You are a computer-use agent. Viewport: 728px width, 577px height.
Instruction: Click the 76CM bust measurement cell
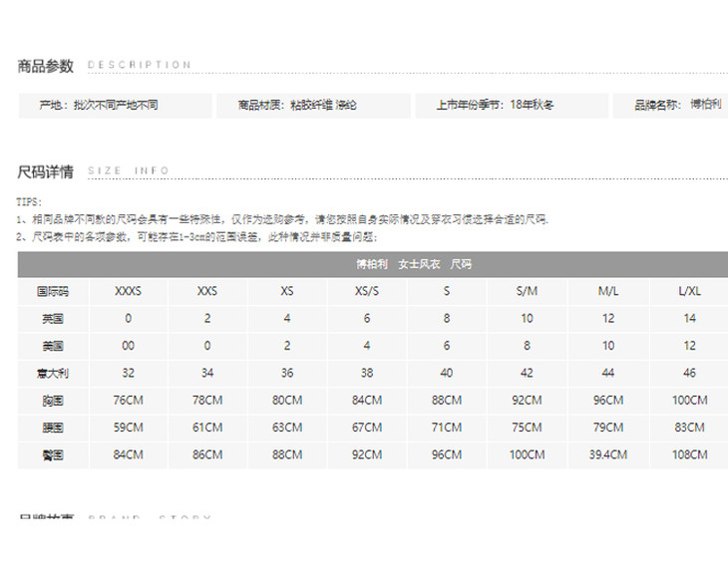tap(129, 400)
